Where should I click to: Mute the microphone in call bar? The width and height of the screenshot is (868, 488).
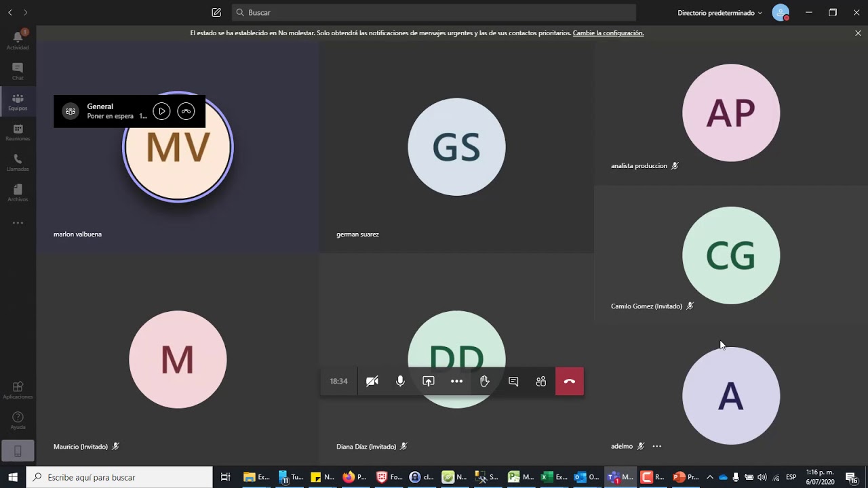pos(400,381)
